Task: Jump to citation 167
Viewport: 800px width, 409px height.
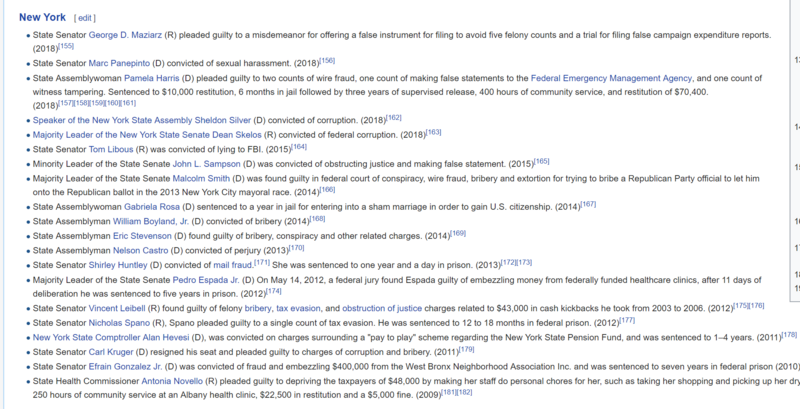Action: [x=588, y=204]
